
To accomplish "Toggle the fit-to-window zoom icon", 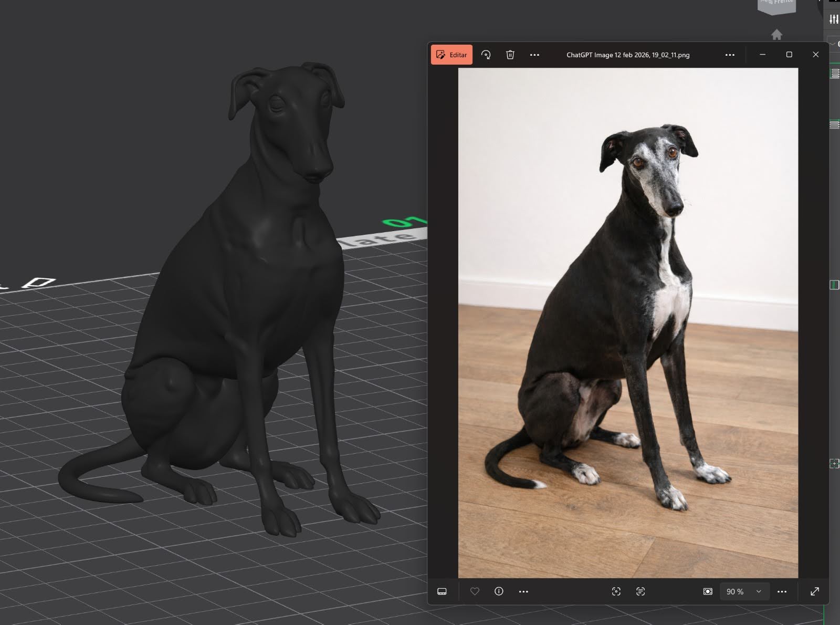I will click(708, 591).
